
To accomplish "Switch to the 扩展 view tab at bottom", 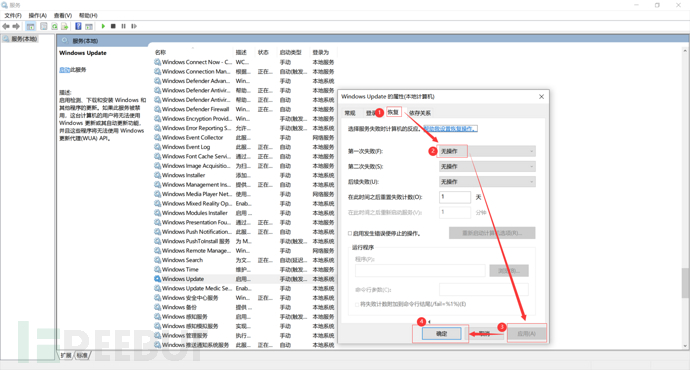I will [x=66, y=355].
